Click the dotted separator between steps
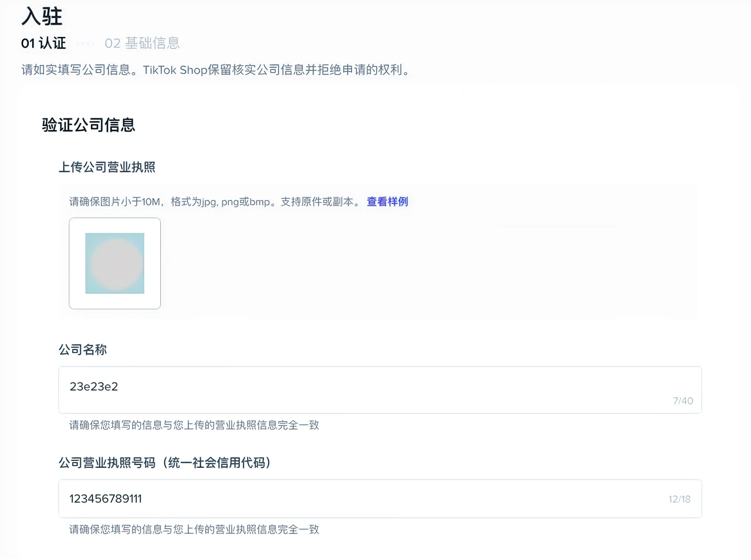The height and width of the screenshot is (560, 751). (x=85, y=43)
